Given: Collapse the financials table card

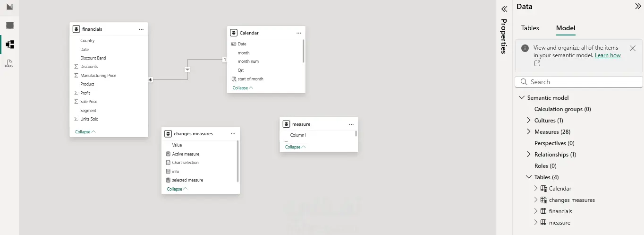Looking at the screenshot, I should pos(85,132).
